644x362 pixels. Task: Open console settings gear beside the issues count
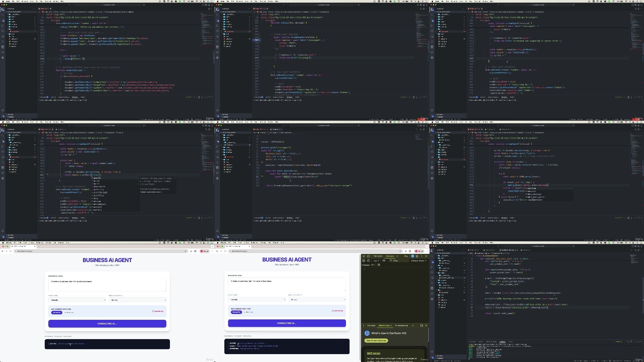(379, 265)
